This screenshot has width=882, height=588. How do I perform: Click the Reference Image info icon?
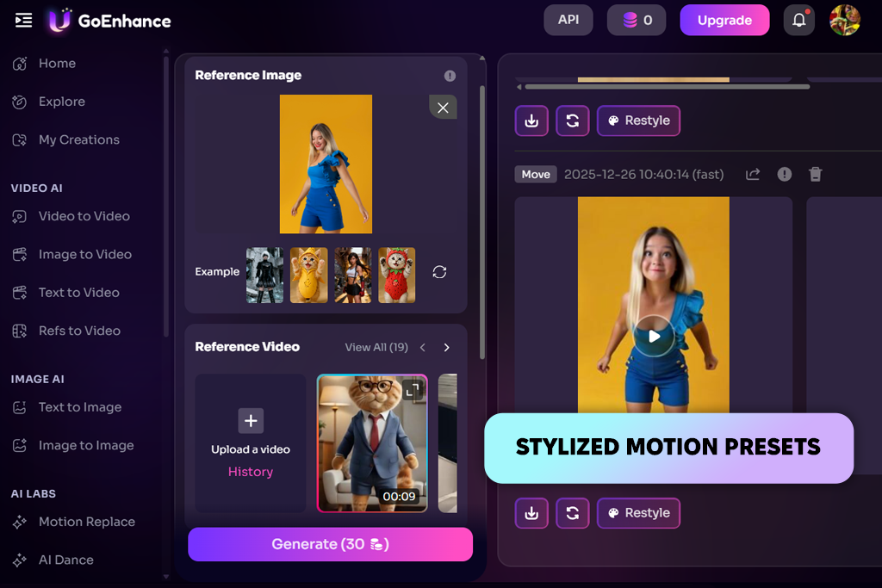[450, 76]
